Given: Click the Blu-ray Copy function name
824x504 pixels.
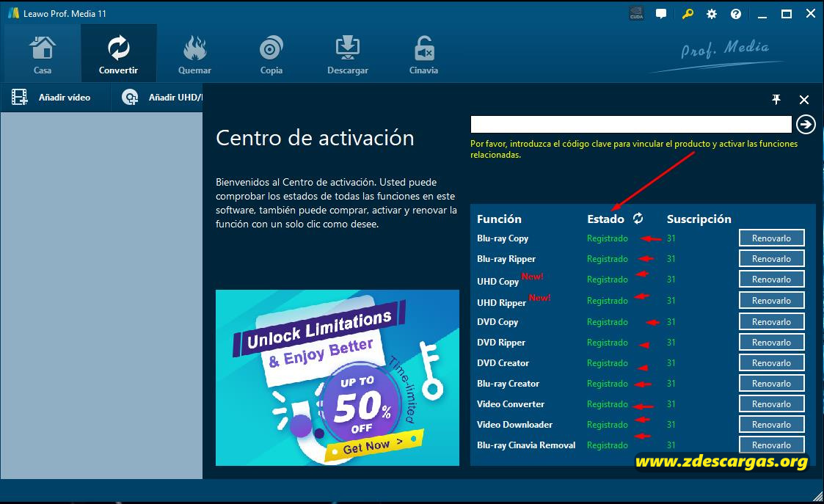Looking at the screenshot, I should (503, 238).
